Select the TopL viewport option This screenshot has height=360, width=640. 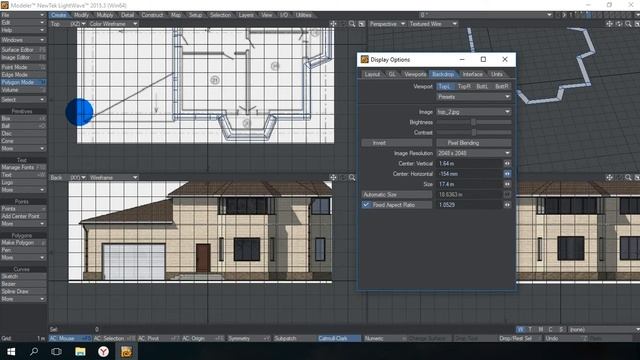point(444,86)
